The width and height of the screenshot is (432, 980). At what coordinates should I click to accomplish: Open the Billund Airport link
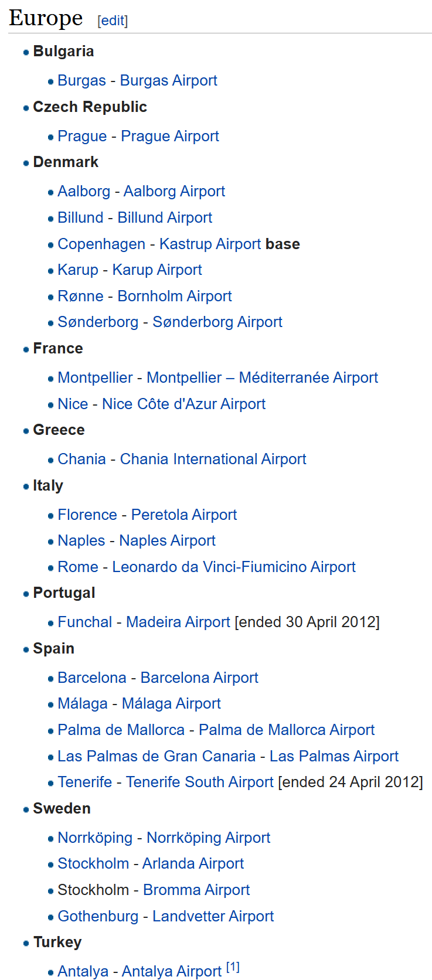tap(165, 217)
